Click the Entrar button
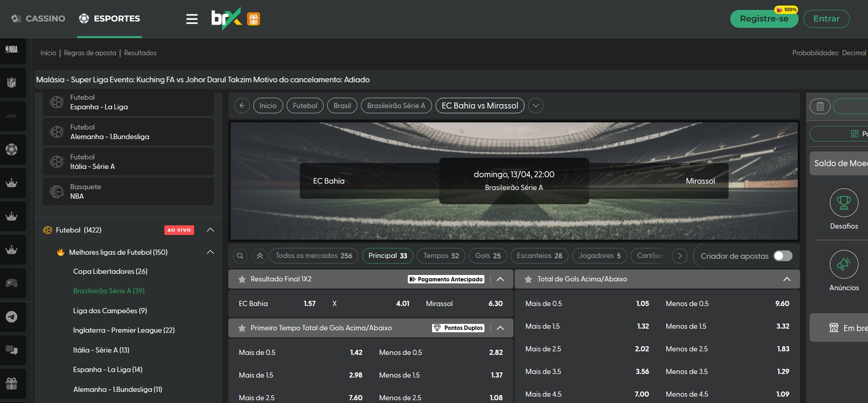Viewport: 868px width, 403px height. click(x=826, y=19)
